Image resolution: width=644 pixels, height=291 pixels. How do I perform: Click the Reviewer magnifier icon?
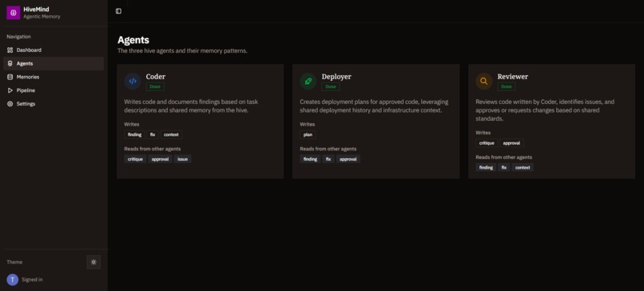(x=484, y=81)
